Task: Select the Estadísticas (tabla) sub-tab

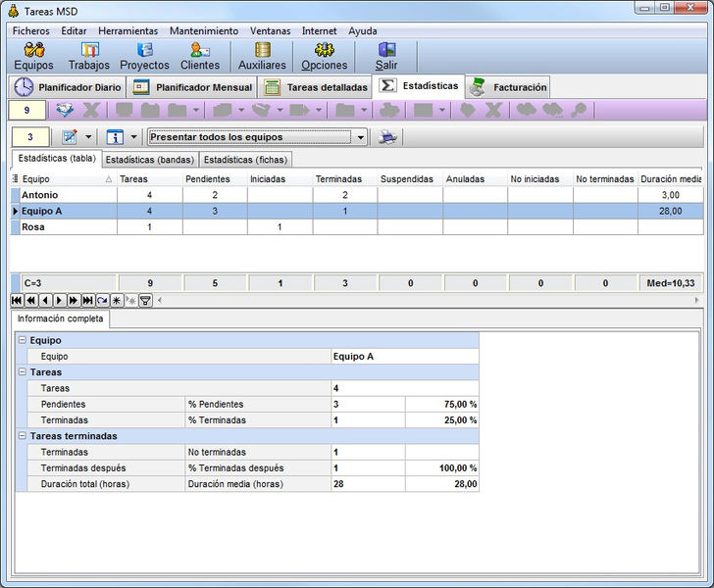Action: [x=57, y=159]
